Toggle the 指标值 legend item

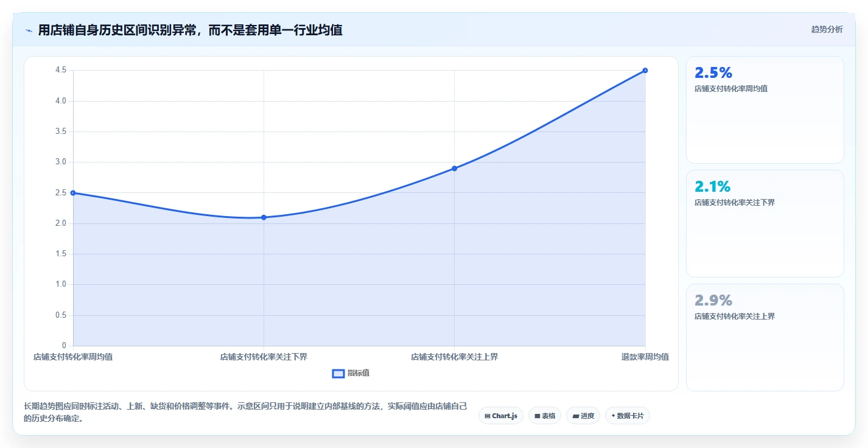click(351, 373)
